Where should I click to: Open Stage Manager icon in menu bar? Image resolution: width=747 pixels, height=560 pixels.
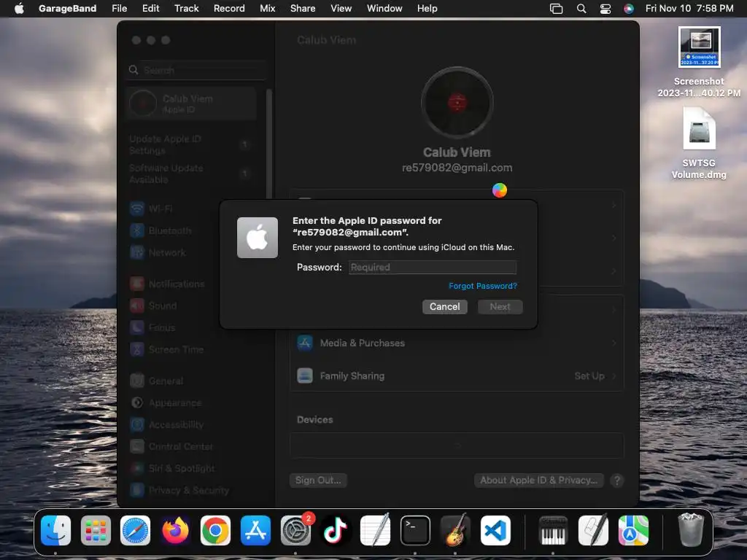click(x=556, y=8)
